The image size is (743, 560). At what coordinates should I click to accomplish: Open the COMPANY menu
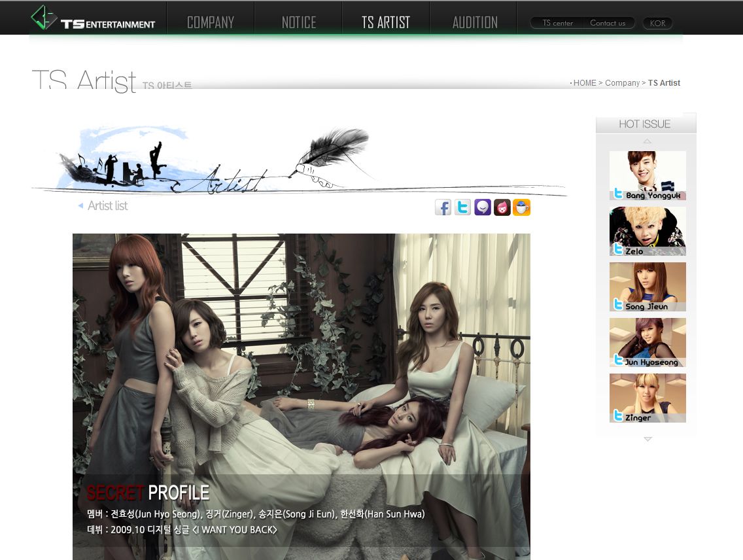point(211,22)
